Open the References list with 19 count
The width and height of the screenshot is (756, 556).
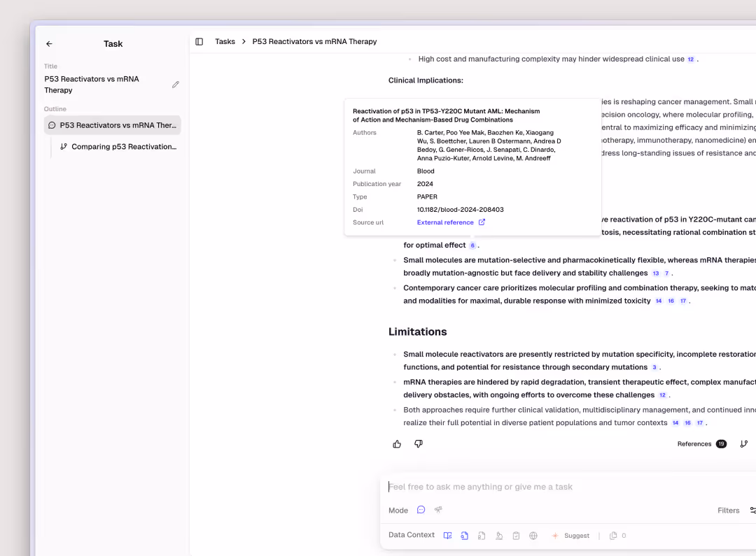point(701,443)
